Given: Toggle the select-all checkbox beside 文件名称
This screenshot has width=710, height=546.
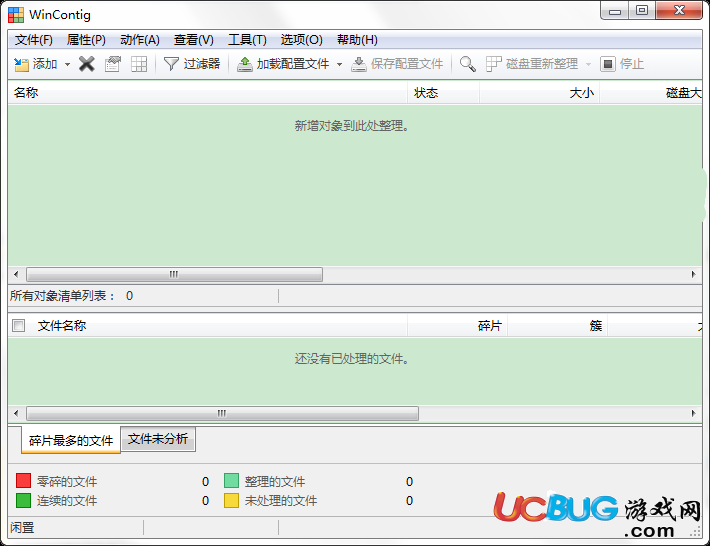Looking at the screenshot, I should (x=19, y=326).
